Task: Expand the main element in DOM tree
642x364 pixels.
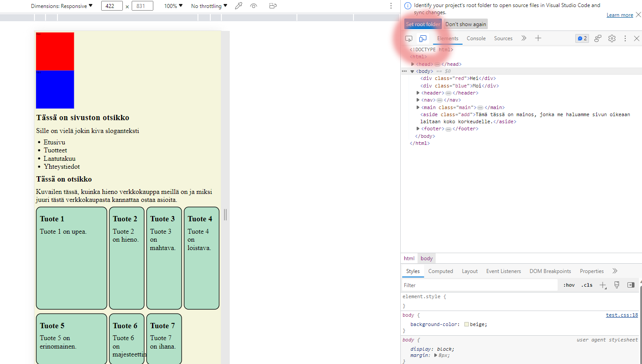Action: tap(418, 107)
